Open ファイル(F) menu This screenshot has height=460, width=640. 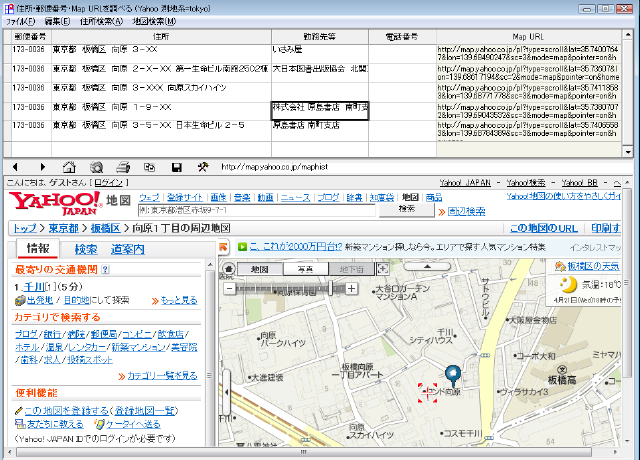(x=20, y=22)
